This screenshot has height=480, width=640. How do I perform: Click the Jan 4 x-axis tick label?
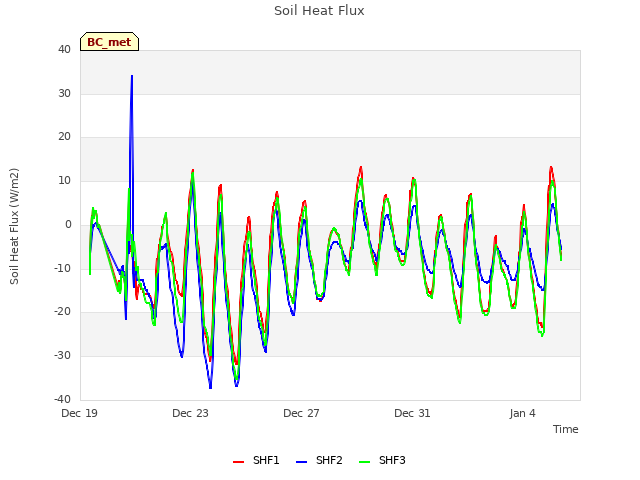(523, 413)
